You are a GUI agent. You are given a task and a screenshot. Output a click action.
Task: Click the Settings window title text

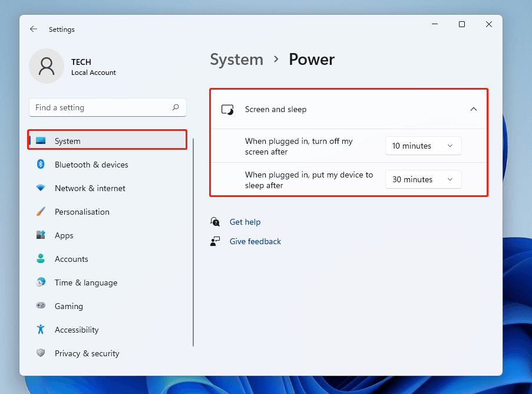pyautogui.click(x=61, y=29)
